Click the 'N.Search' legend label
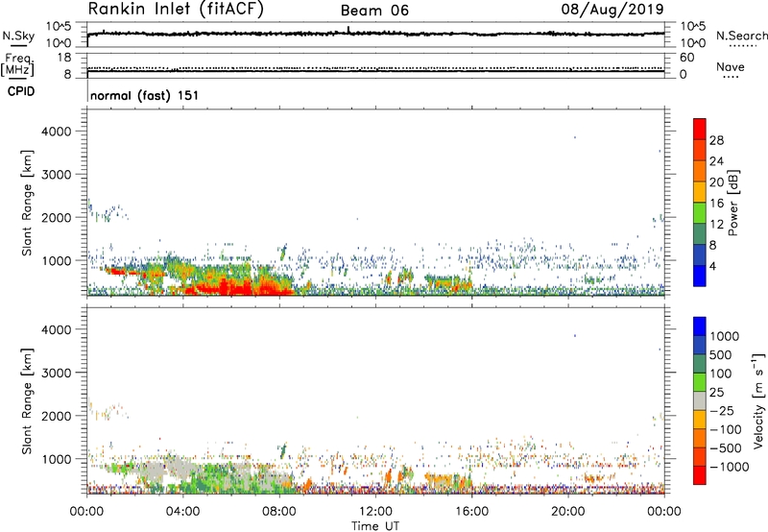 click(x=741, y=36)
